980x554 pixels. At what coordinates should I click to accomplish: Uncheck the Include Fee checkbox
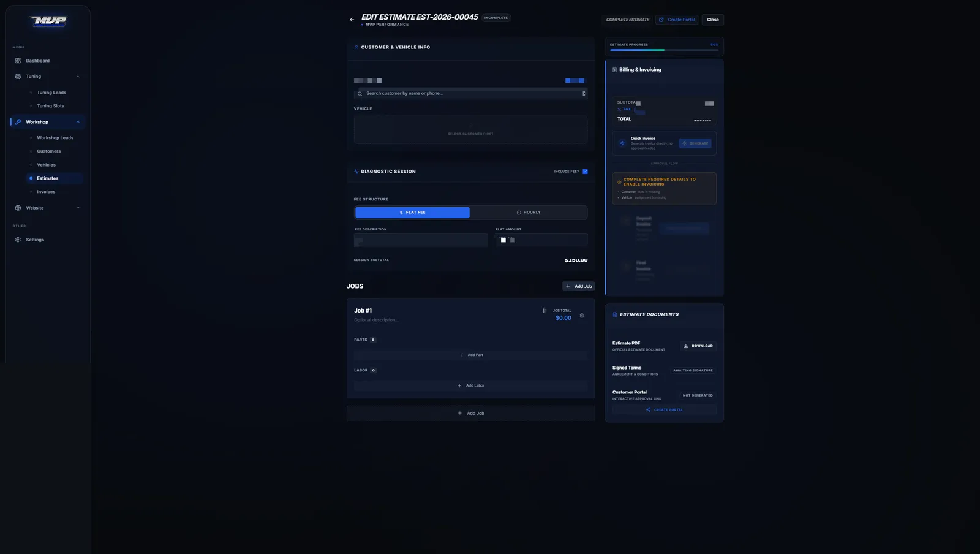(x=585, y=172)
